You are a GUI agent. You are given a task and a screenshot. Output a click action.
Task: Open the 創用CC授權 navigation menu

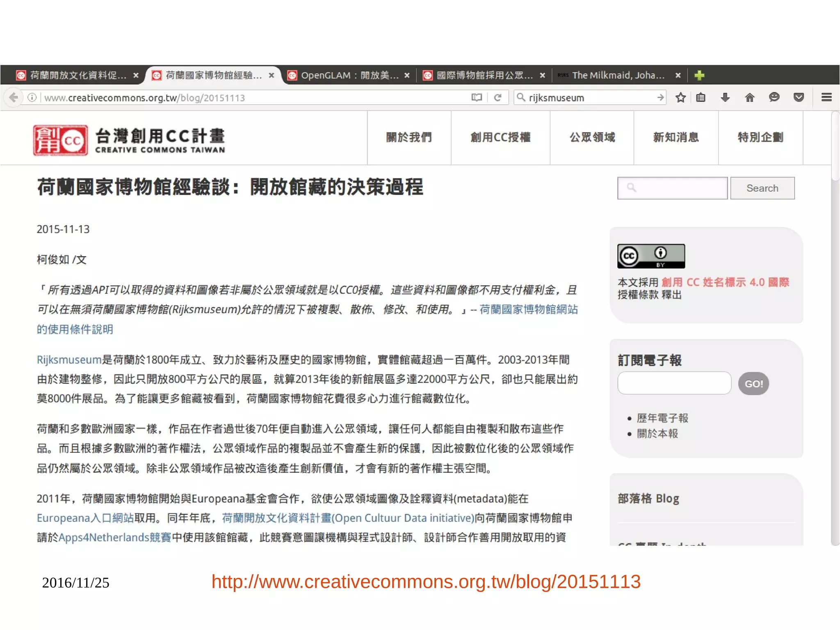pos(500,137)
